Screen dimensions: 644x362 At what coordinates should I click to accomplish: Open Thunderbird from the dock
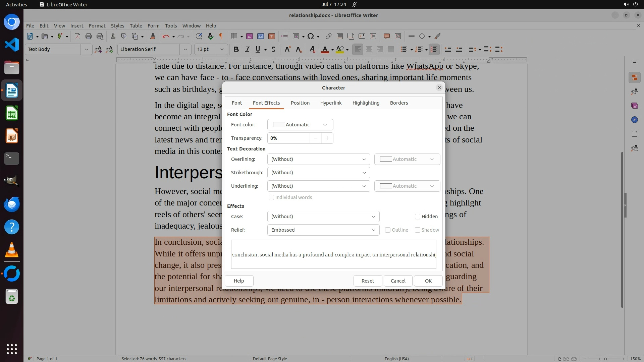coord(12,204)
